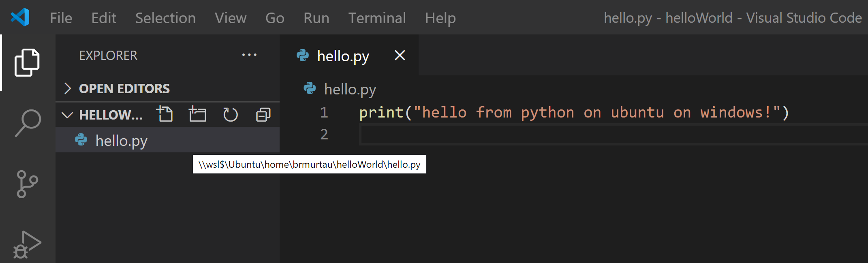Click the VS Code logo icon
Image resolution: width=868 pixels, height=263 pixels.
click(x=20, y=17)
